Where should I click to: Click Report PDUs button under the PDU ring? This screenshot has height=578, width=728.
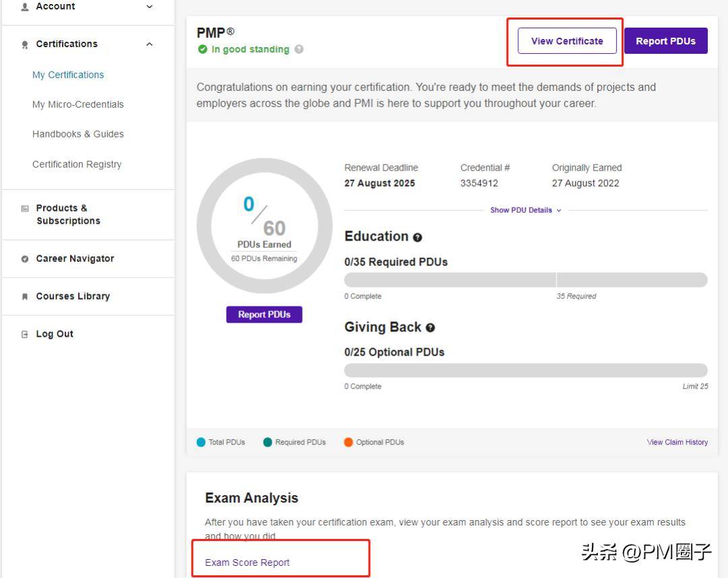(264, 315)
